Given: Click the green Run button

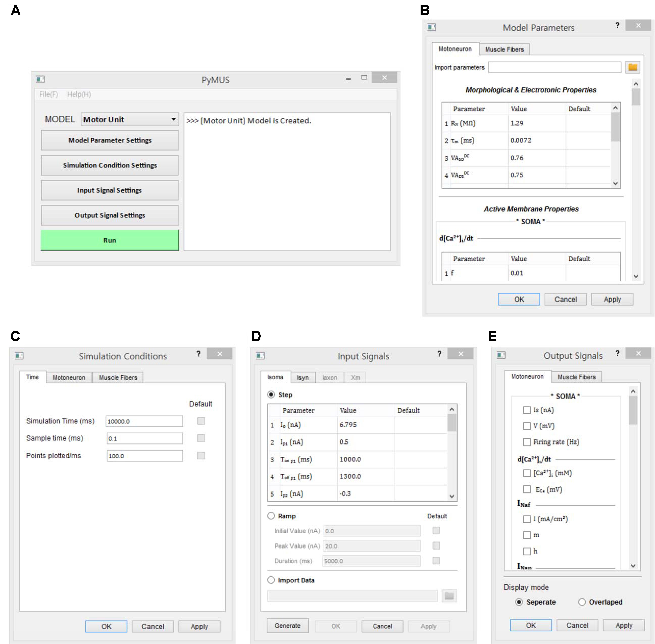Looking at the screenshot, I should tap(110, 240).
